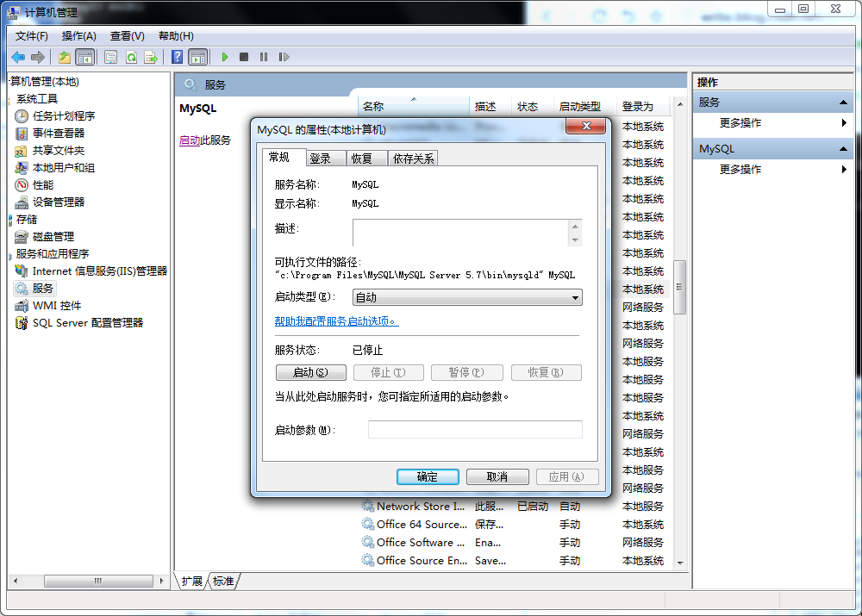862x616 pixels.
Task: Select 事件查看器 in the tree
Action: (59, 133)
